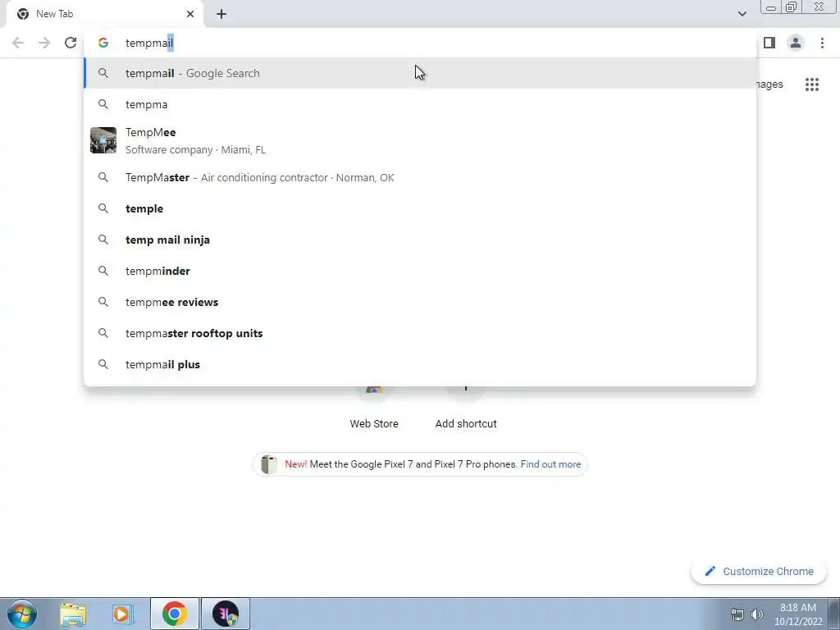Select 'tempmaster rooftop units' suggestion

[420, 333]
